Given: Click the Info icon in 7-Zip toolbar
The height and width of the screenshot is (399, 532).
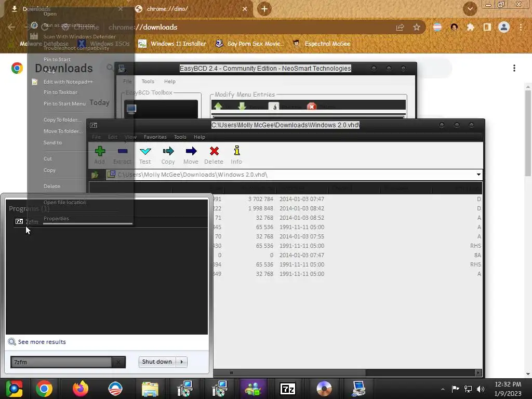Looking at the screenshot, I should tap(237, 150).
